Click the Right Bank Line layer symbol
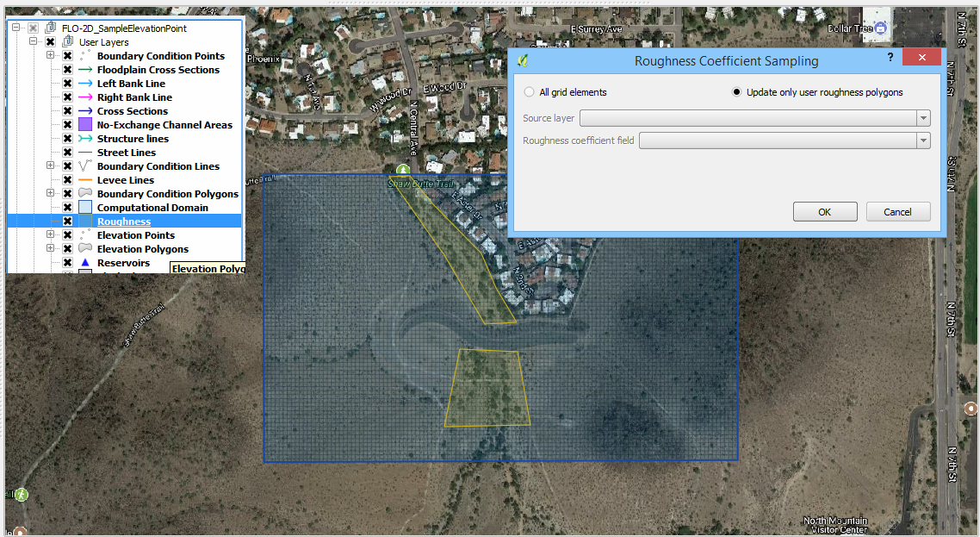980x537 pixels. [84, 97]
